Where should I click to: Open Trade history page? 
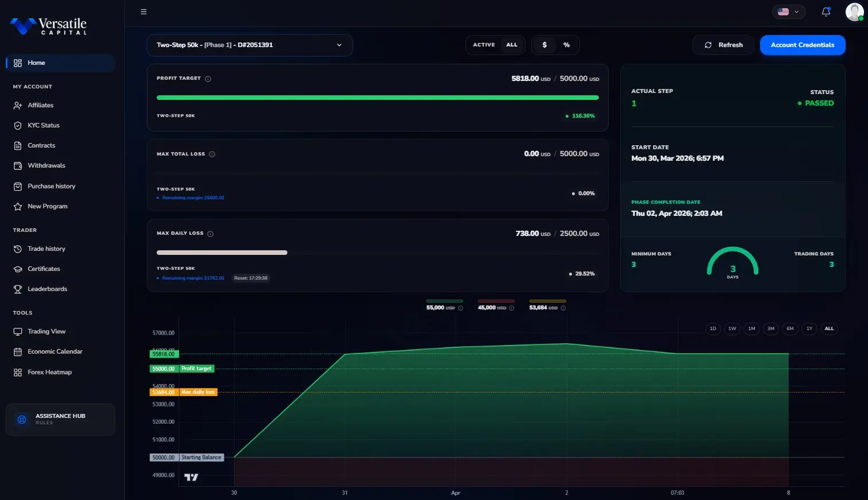point(46,249)
